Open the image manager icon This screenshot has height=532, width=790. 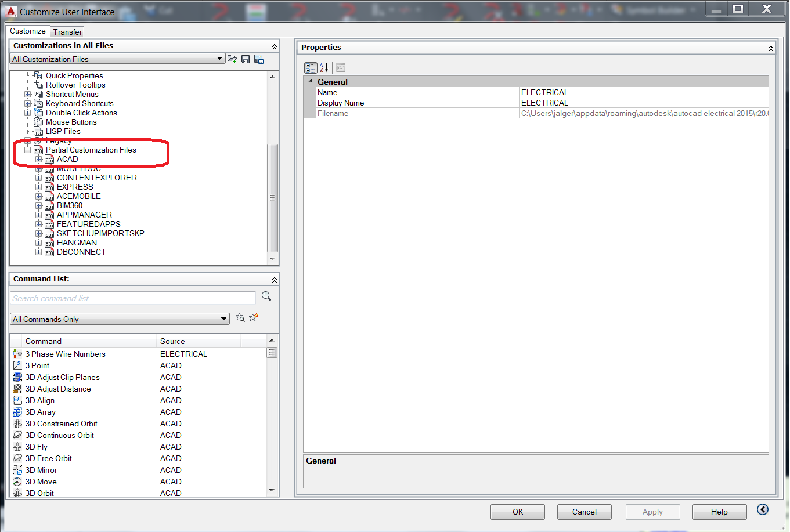pyautogui.click(x=259, y=59)
